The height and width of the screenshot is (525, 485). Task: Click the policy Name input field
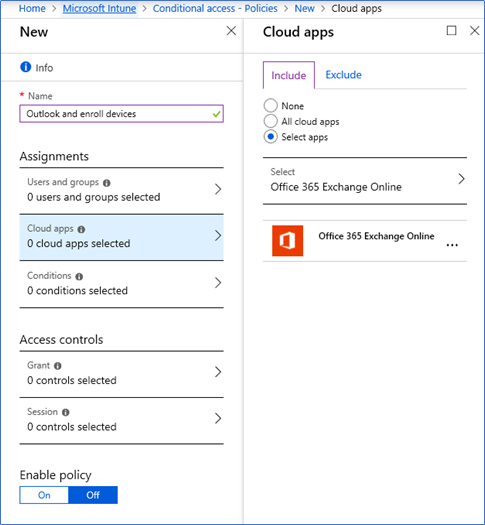point(122,114)
